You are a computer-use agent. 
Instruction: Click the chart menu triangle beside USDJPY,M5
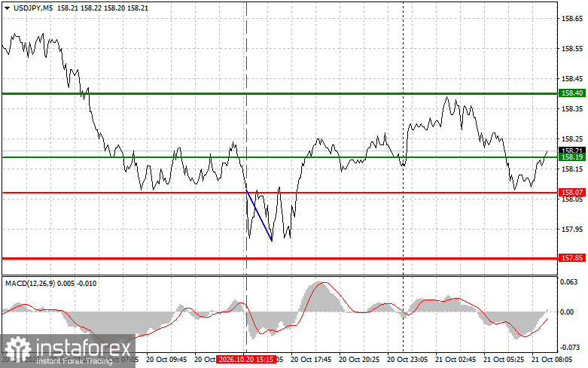pyautogui.click(x=7, y=8)
